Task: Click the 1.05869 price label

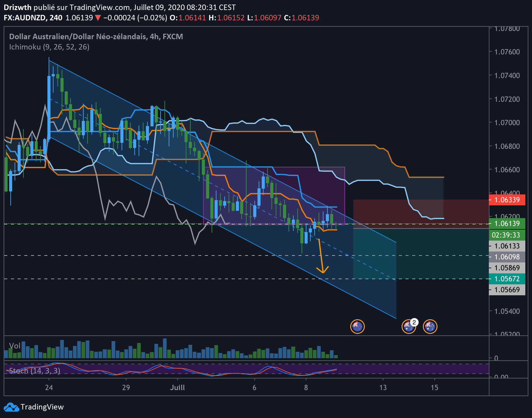Action: (507, 268)
